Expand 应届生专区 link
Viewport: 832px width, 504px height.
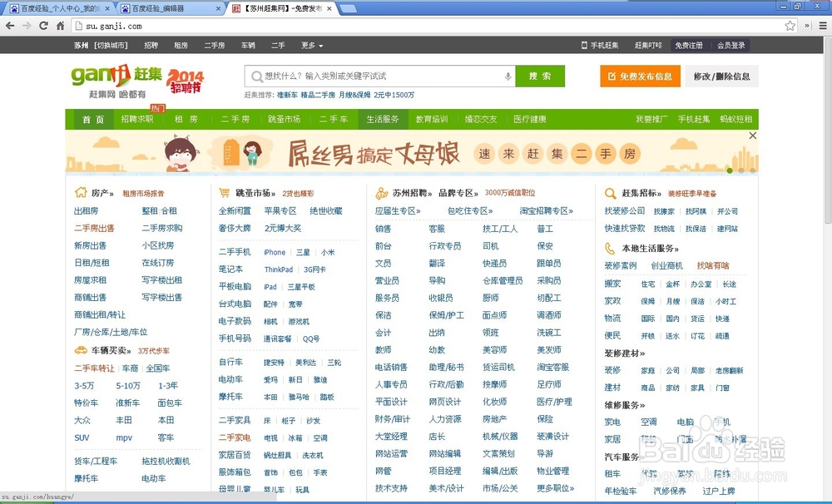398,211
